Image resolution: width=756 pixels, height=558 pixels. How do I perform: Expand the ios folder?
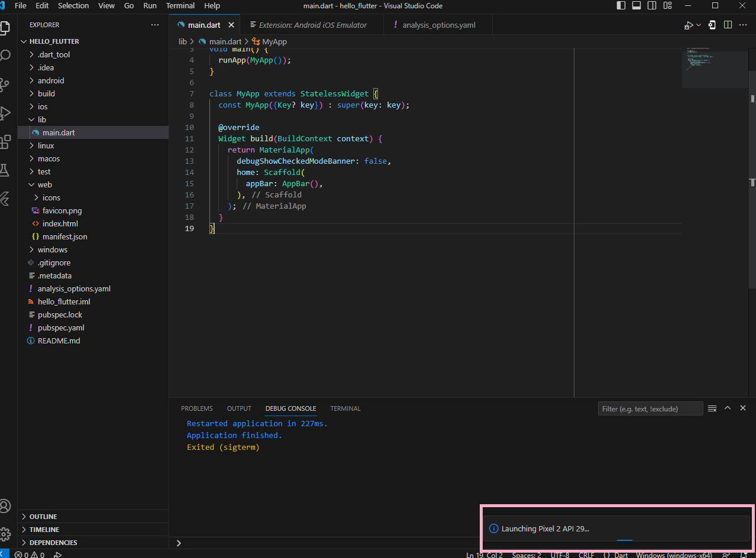[x=93, y=106]
